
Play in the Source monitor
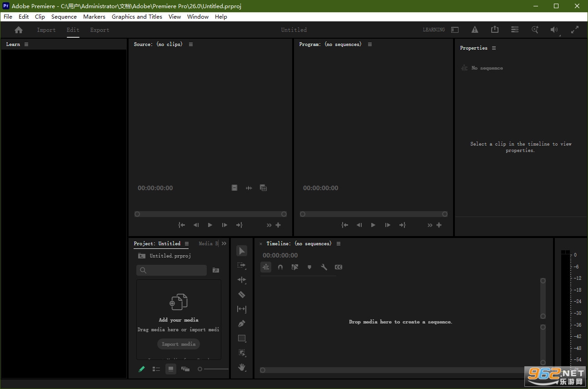click(x=210, y=225)
